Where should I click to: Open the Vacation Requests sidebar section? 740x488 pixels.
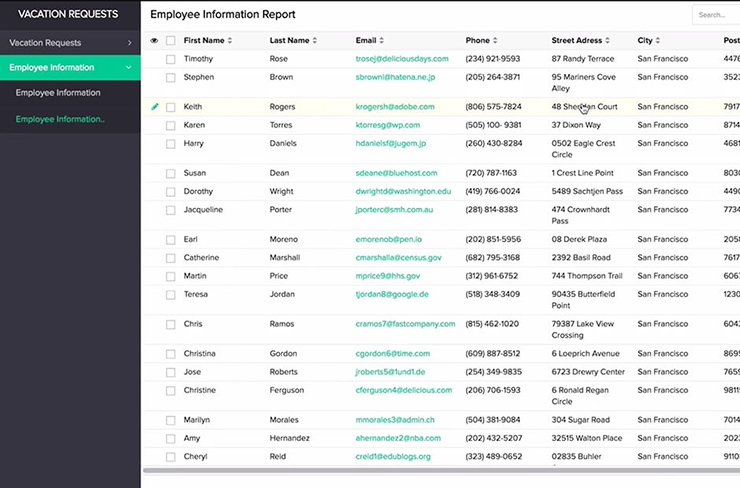[70, 43]
